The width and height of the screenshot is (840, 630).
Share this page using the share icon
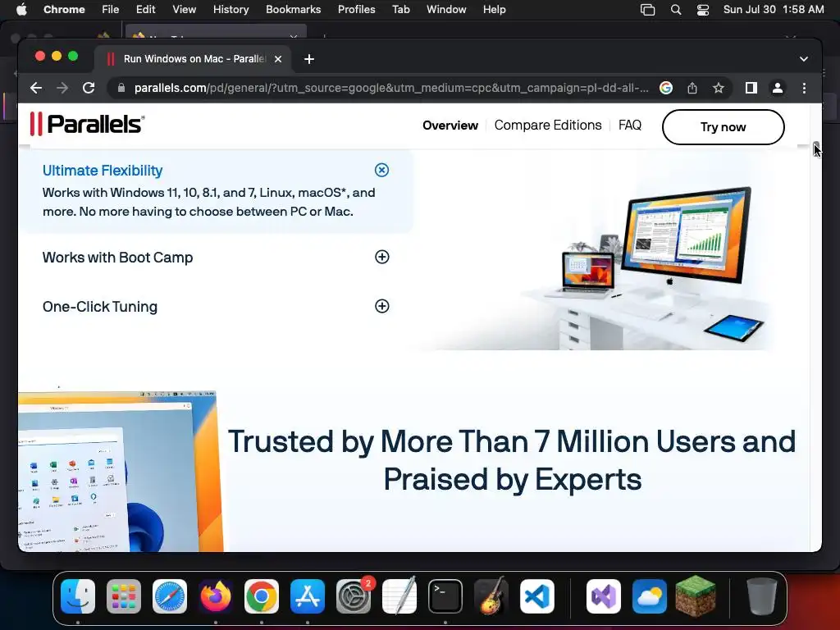click(692, 88)
